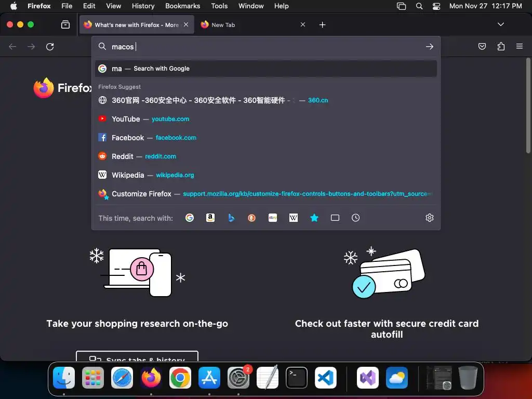Screen dimensions: 532x399
Task: Open the Extensions puzzle icon
Action: click(501, 46)
